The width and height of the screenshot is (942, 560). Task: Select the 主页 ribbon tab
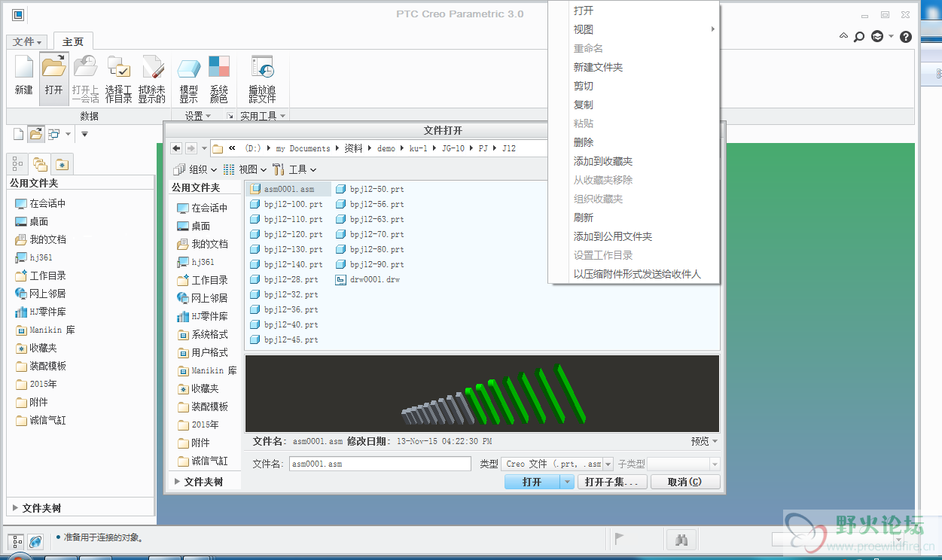(73, 42)
